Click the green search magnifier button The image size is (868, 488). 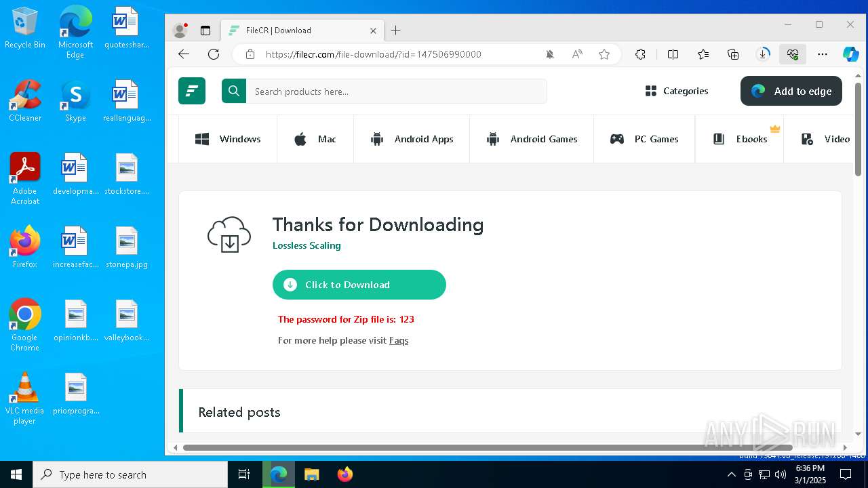[234, 91]
